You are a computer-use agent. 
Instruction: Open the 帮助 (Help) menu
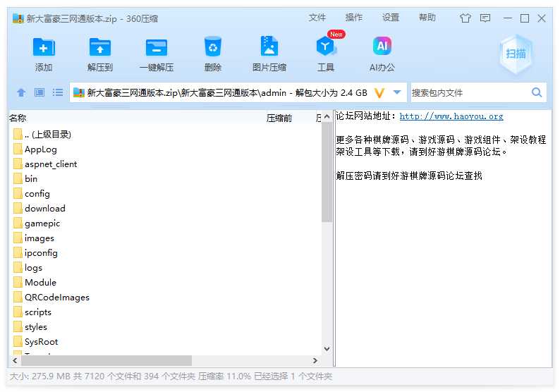pos(427,18)
